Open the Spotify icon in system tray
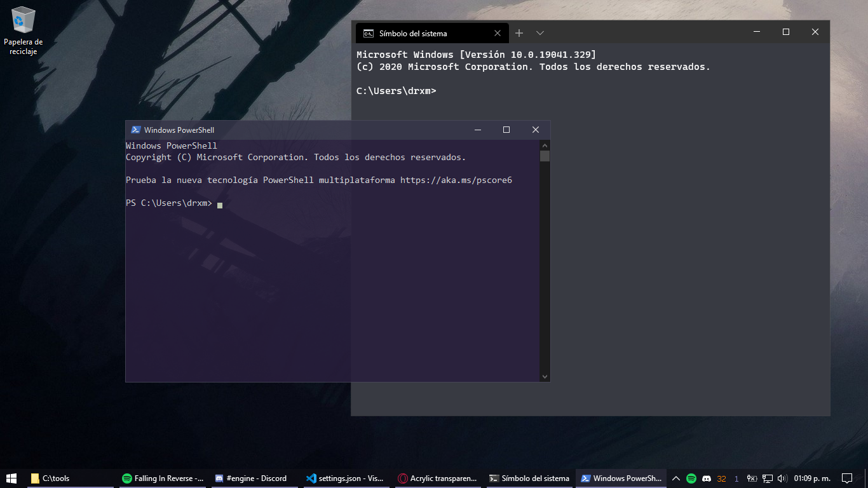This screenshot has width=868, height=488. pos(691,478)
